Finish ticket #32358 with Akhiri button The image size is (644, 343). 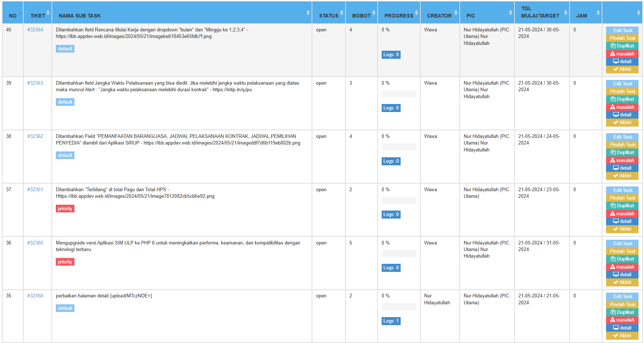[622, 335]
